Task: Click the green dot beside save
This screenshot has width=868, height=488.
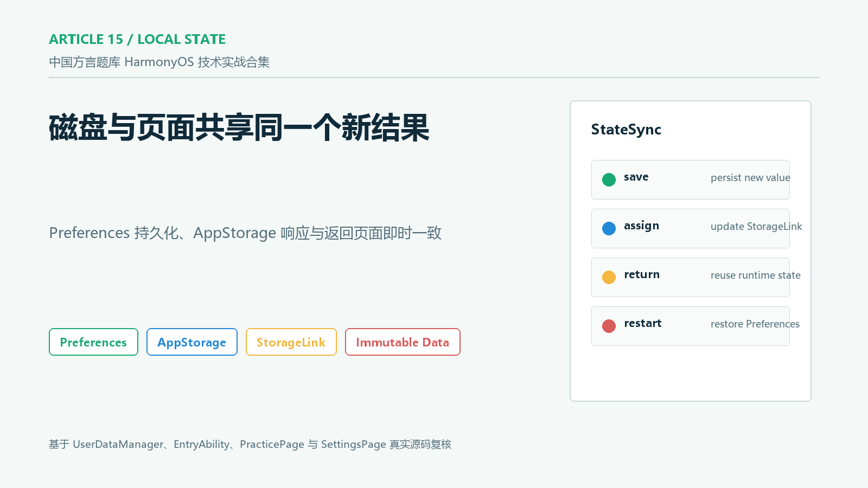Action: tap(609, 179)
